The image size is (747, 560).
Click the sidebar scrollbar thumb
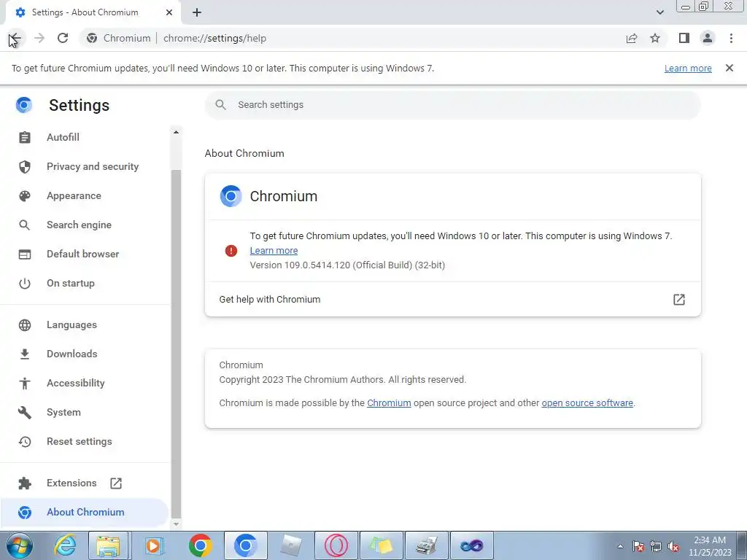[x=176, y=343]
